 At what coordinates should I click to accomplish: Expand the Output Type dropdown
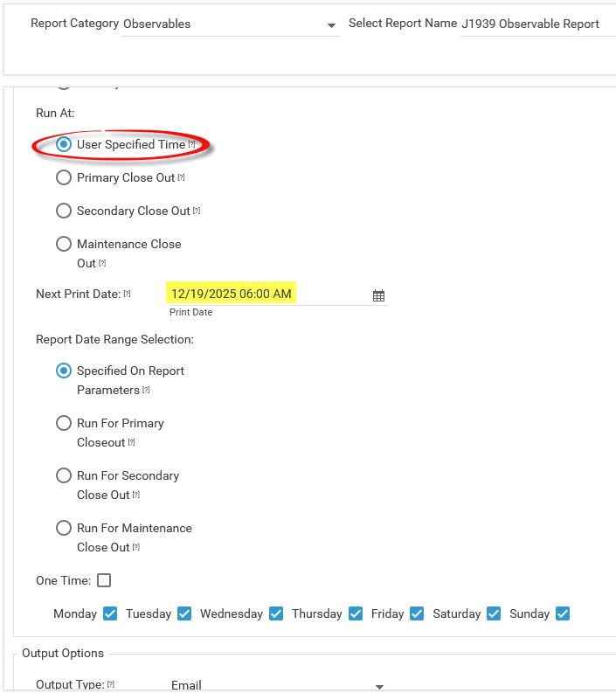click(x=379, y=687)
